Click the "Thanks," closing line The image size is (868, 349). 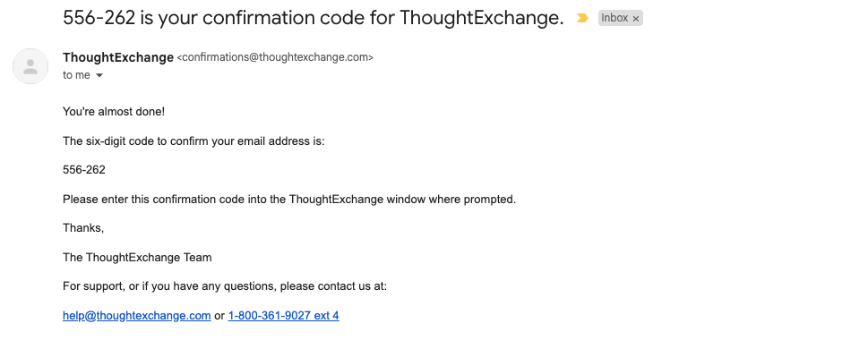point(83,228)
